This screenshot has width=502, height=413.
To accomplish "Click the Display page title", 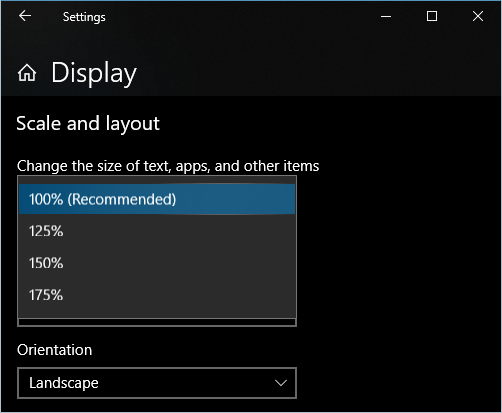I will pos(94,73).
